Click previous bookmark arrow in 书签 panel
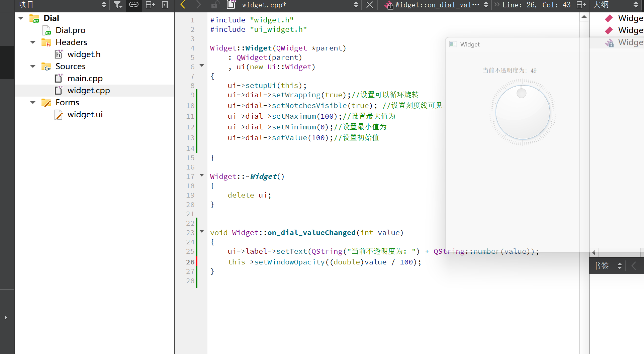 tap(634, 266)
